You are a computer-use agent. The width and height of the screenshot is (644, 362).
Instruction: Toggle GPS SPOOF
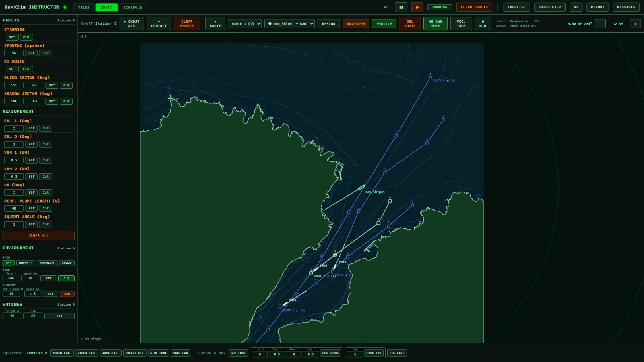coord(331,353)
